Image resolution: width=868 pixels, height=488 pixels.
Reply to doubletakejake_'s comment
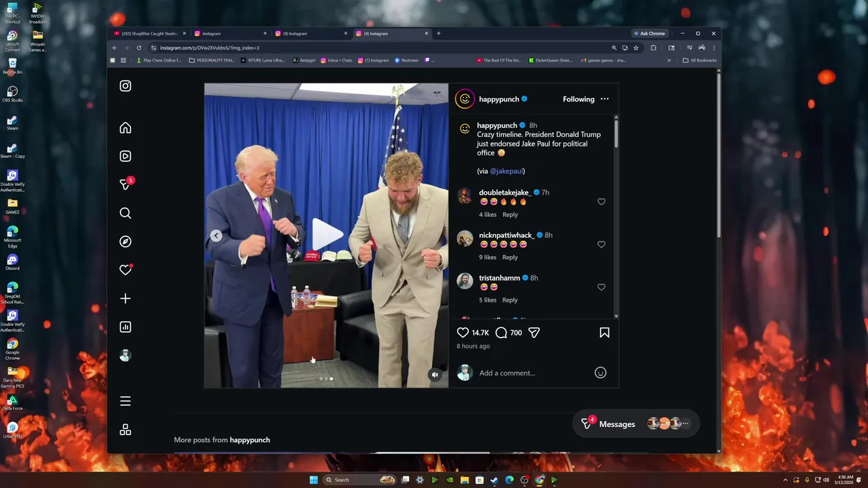coord(510,215)
